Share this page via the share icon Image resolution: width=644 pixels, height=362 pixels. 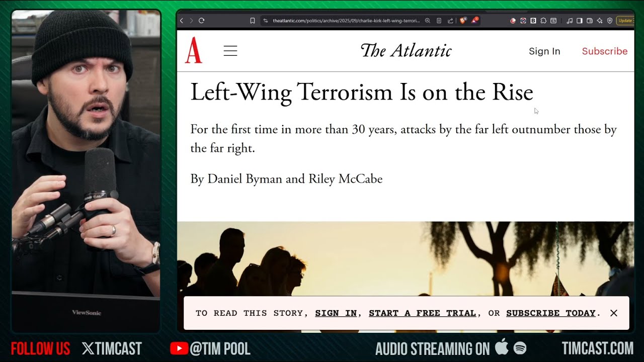(x=450, y=21)
